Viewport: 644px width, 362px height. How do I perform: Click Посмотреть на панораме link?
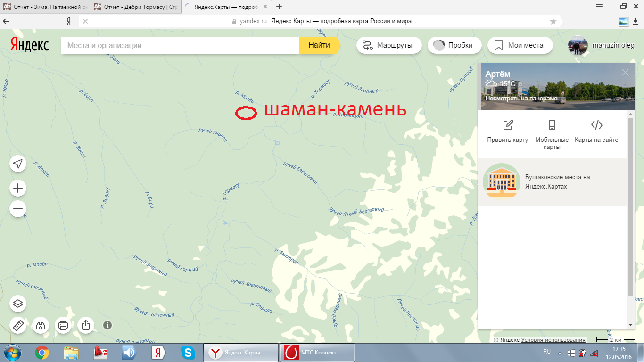point(521,99)
